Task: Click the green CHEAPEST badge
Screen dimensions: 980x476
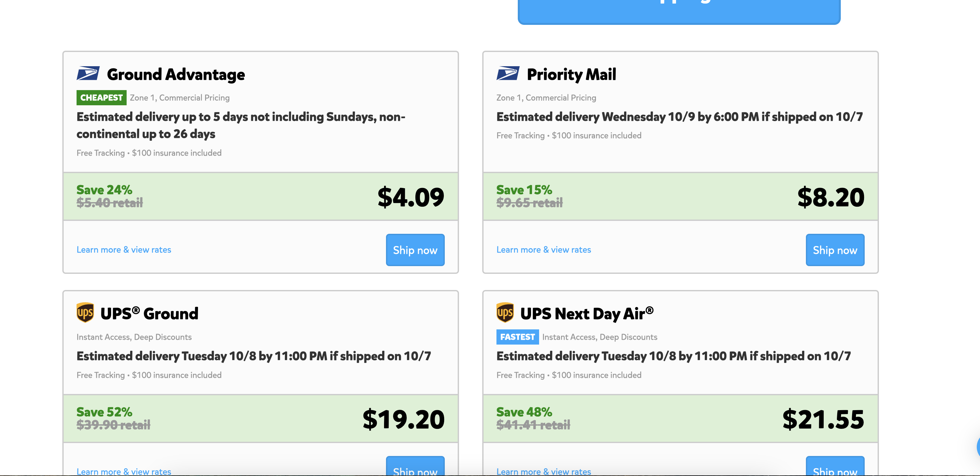Action: point(101,98)
